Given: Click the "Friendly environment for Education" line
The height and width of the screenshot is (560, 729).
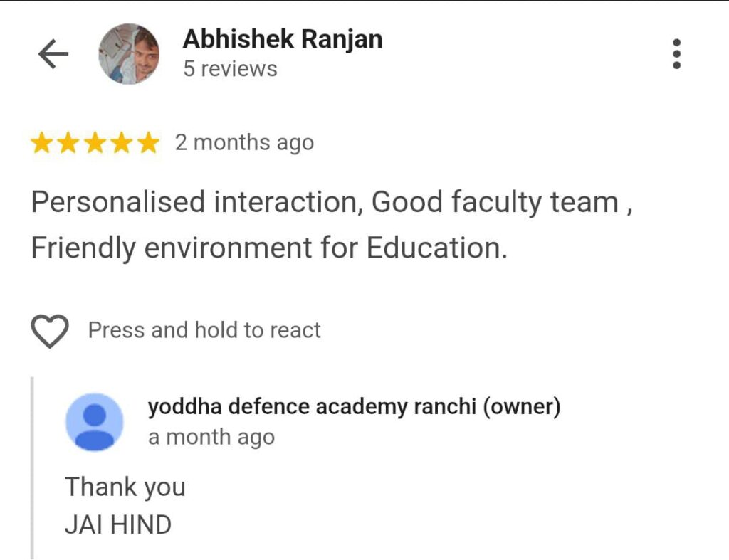Looking at the screenshot, I should click(x=269, y=248).
